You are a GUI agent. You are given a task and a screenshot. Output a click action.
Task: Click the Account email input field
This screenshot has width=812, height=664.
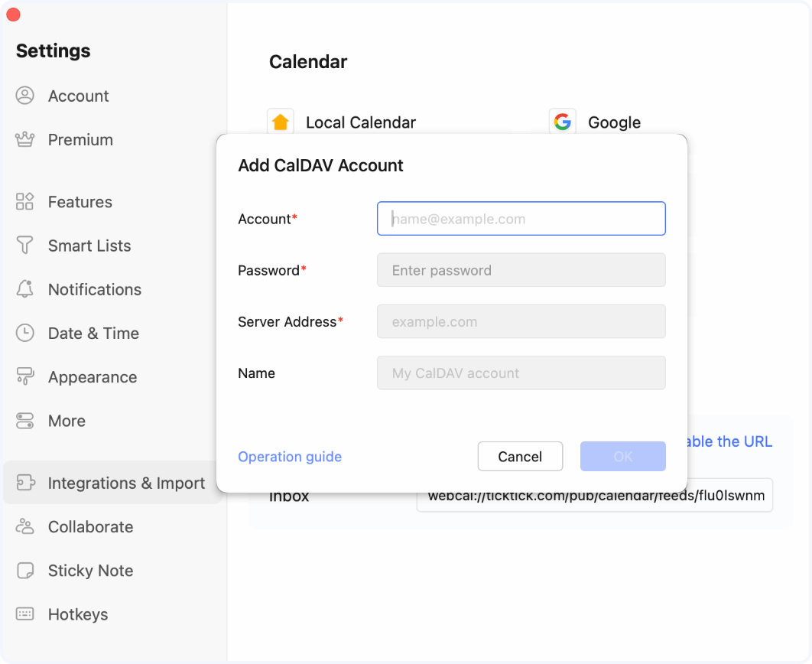tap(521, 218)
